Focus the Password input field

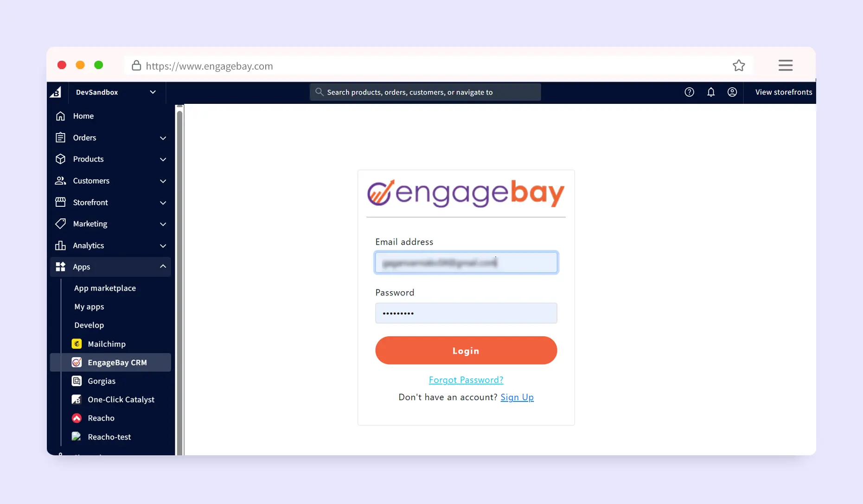466,313
